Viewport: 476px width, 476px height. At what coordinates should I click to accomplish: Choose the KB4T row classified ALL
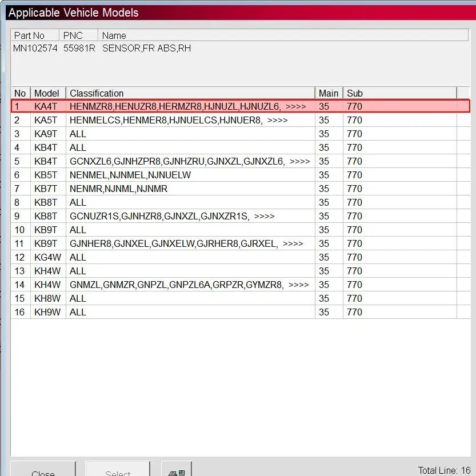tap(241, 147)
